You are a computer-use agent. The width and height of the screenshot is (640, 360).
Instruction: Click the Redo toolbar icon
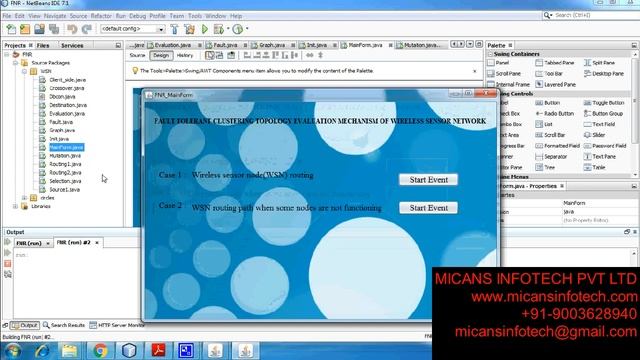point(87,29)
